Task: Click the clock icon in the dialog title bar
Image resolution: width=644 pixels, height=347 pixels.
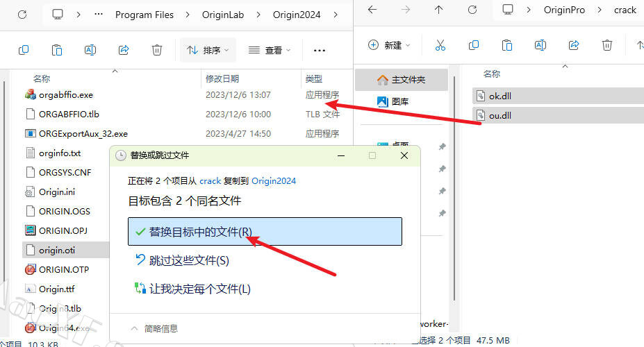Action: [x=120, y=155]
